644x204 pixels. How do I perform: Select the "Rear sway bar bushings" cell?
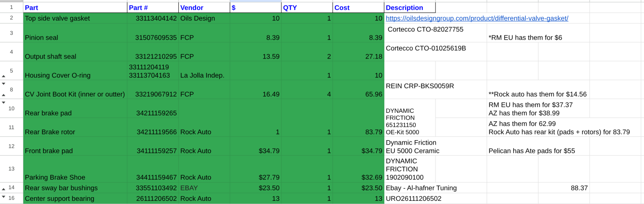75,188
